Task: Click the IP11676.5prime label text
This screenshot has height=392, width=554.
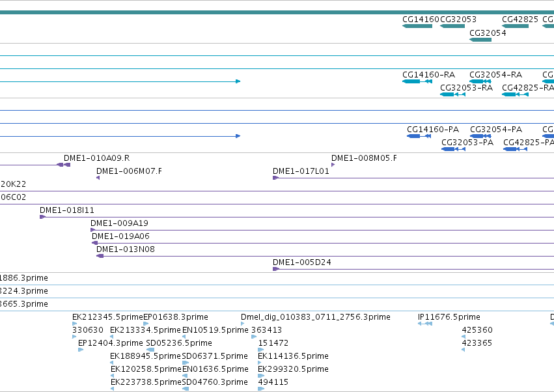Action: [449, 317]
